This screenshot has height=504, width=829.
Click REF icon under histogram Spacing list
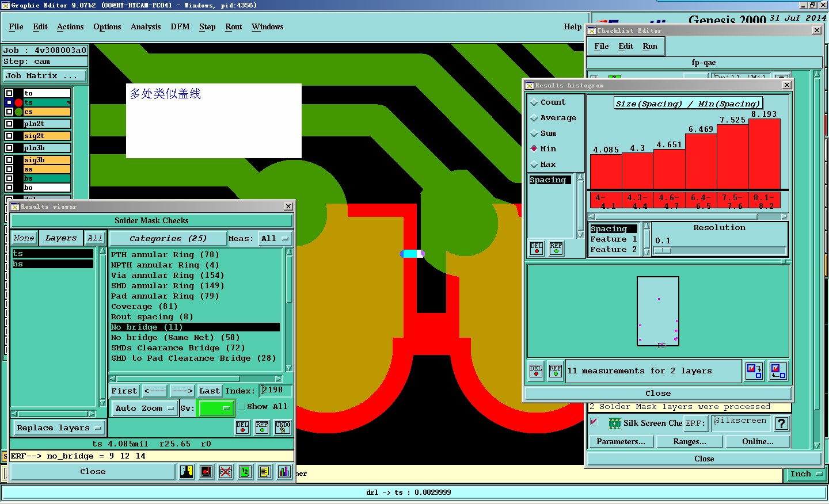(556, 249)
